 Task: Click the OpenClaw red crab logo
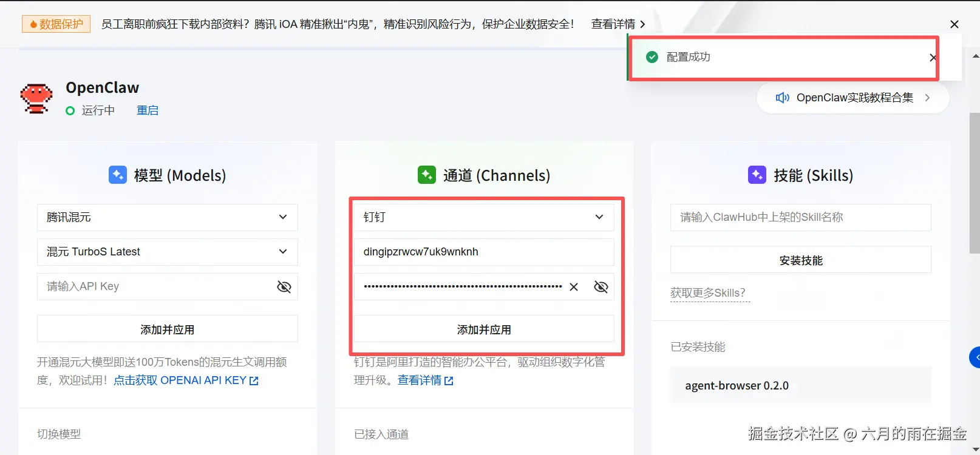pos(36,99)
